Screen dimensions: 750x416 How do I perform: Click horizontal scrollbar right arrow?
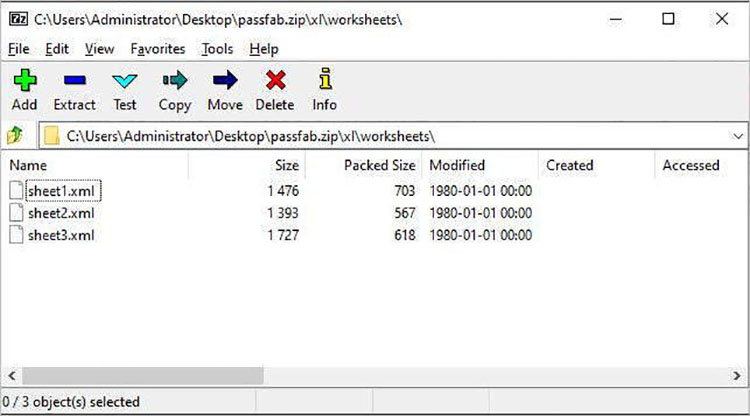[737, 376]
